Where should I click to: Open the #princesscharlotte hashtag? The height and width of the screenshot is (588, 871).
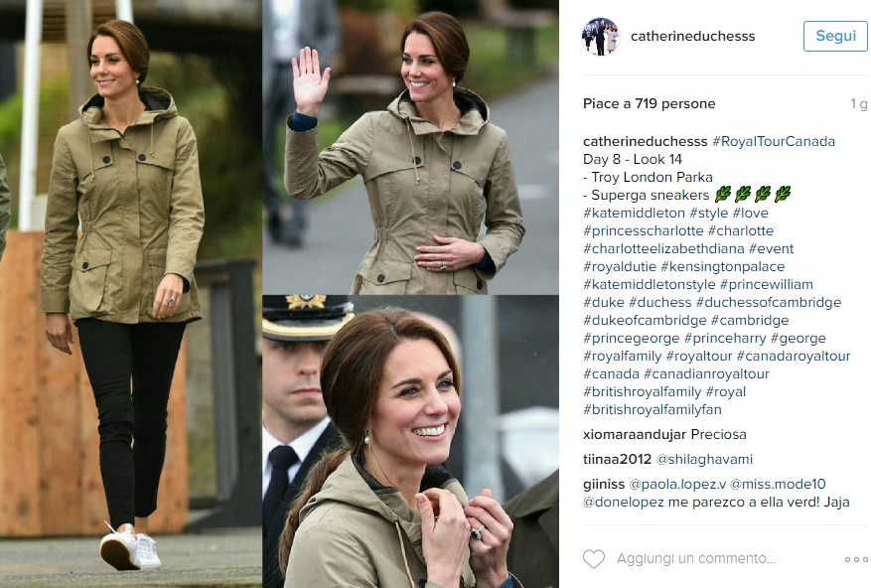644,230
